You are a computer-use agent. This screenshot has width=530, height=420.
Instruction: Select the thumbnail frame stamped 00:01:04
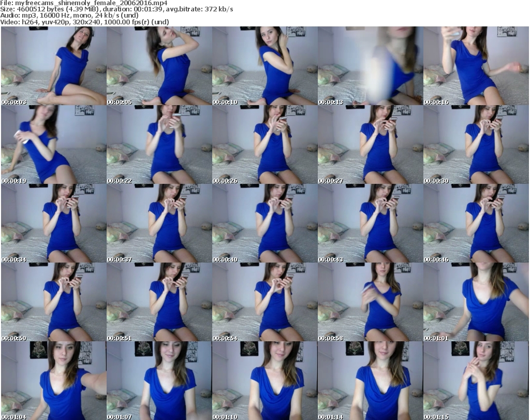tap(54, 381)
